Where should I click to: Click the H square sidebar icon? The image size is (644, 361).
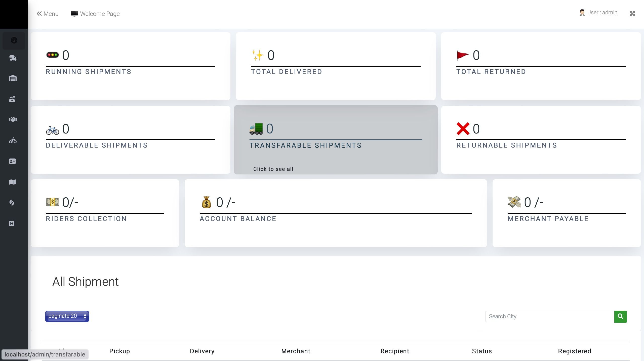pyautogui.click(x=12, y=223)
